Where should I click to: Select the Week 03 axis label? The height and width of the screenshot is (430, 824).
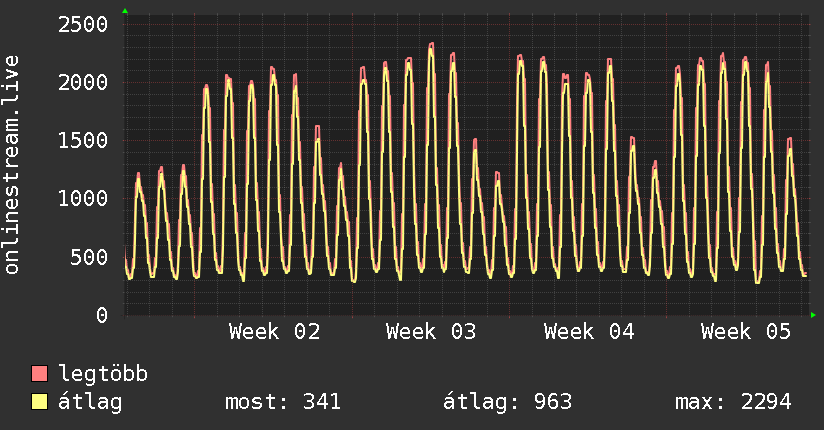[431, 332]
